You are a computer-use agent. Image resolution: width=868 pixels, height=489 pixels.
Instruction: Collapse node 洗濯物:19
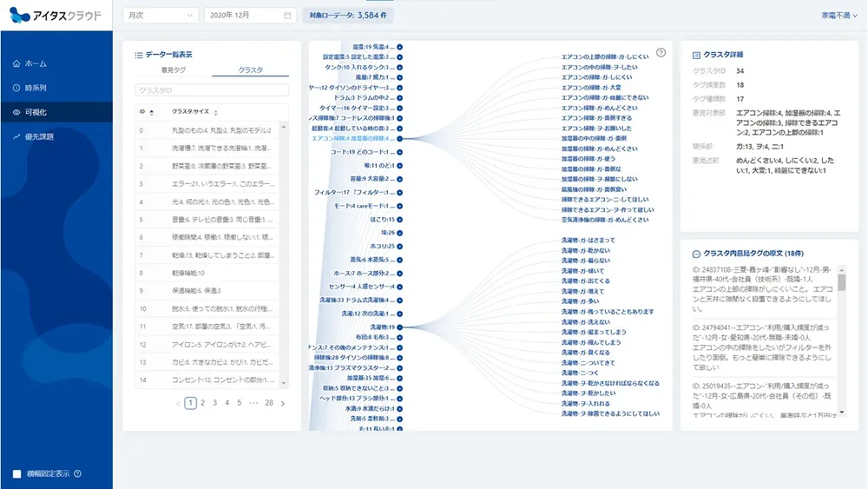[x=399, y=327]
